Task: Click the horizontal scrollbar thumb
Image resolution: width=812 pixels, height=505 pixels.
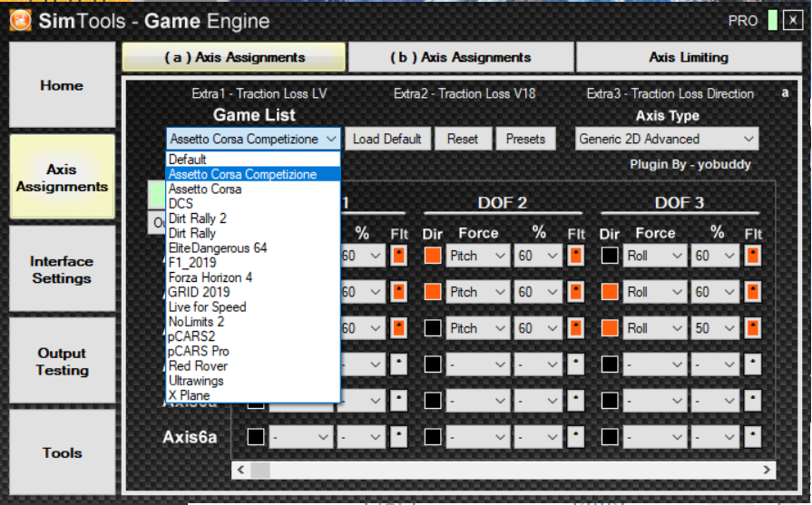Action: 260,470
